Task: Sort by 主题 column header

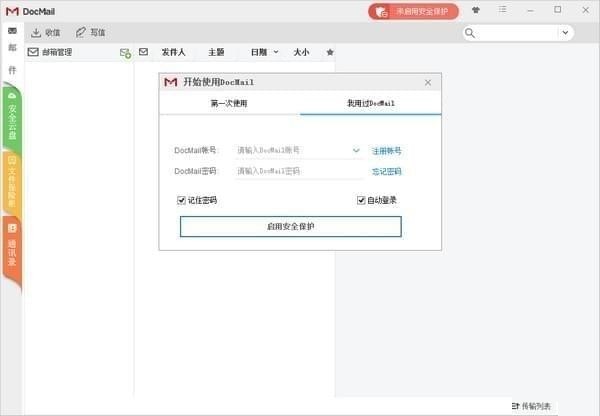Action: pyautogui.click(x=216, y=52)
